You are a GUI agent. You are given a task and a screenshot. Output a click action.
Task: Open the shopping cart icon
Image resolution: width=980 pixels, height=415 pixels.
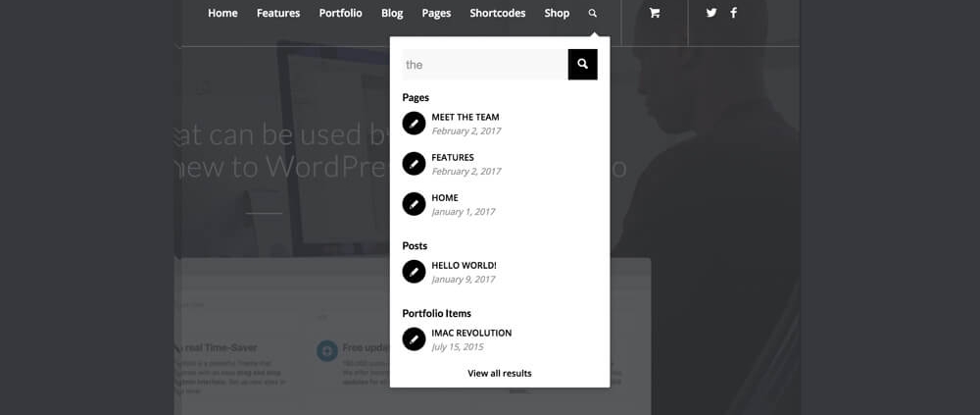point(655,14)
